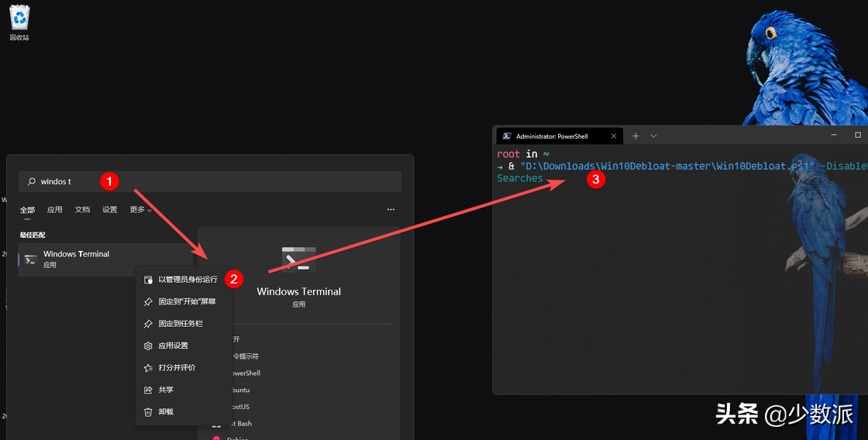Switch to the 设置 search filter tab
Viewport: 868px width, 440px height.
coord(109,210)
